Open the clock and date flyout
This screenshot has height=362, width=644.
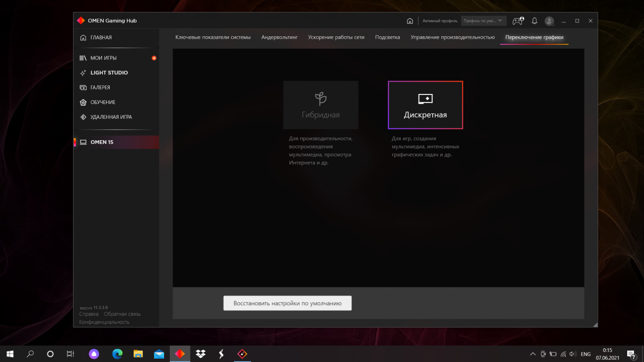click(607, 354)
